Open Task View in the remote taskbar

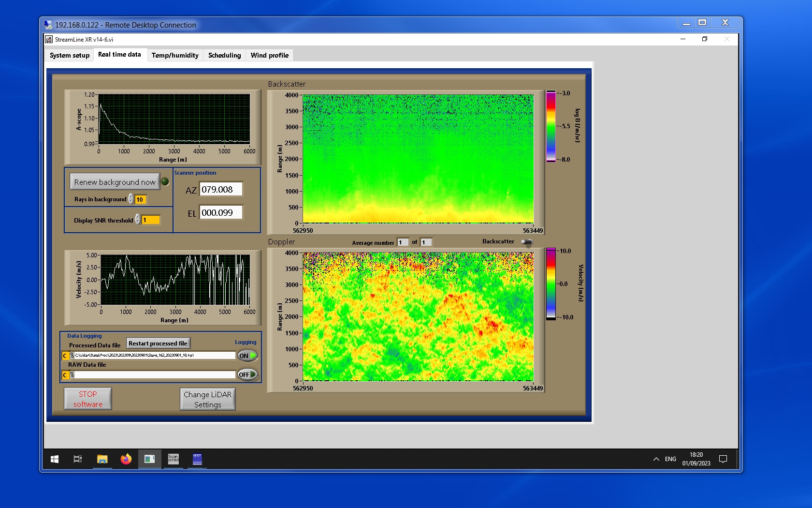click(77, 459)
